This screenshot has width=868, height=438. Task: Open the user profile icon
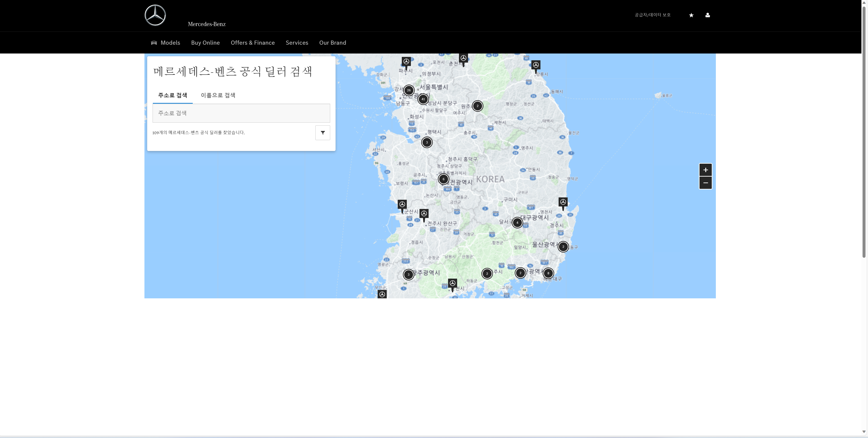click(x=708, y=15)
